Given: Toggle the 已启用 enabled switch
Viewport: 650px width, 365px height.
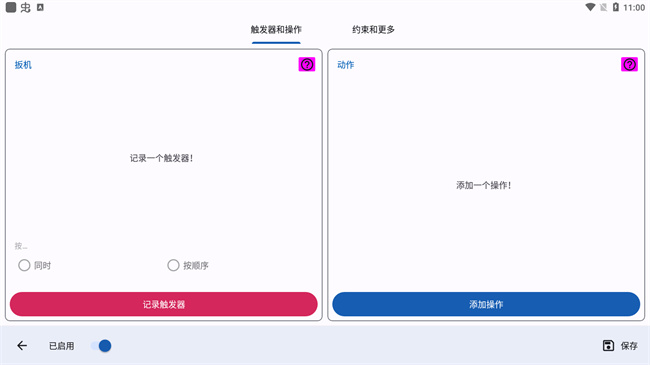Looking at the screenshot, I should (101, 346).
